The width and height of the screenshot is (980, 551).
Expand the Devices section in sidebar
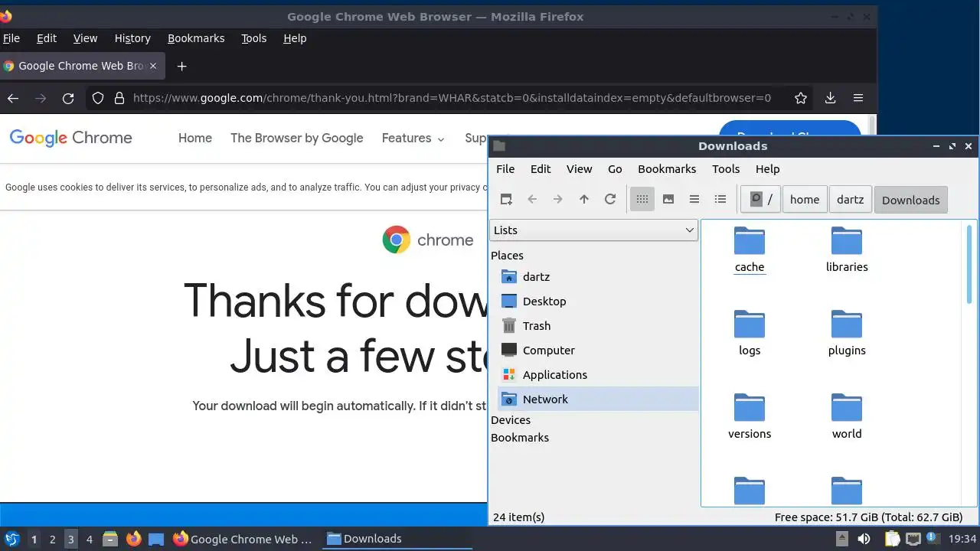click(x=511, y=420)
